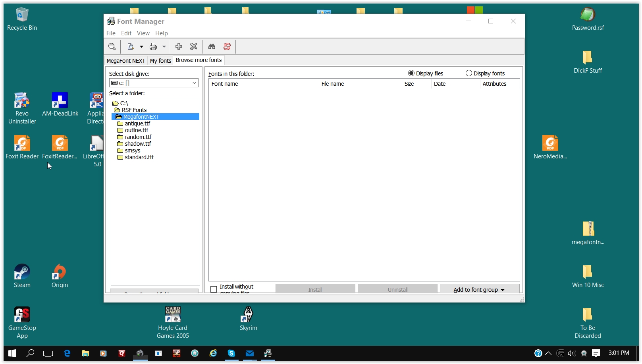The width and height of the screenshot is (642, 364).
Task: Open the Add to font group dropdown
Action: point(479,290)
